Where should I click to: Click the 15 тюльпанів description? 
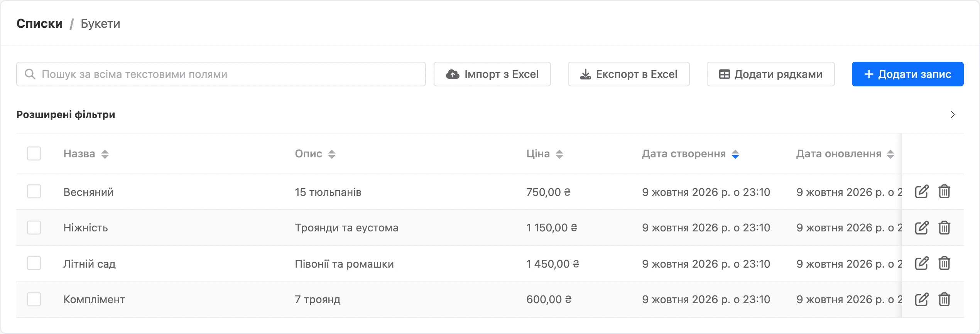coord(328,192)
